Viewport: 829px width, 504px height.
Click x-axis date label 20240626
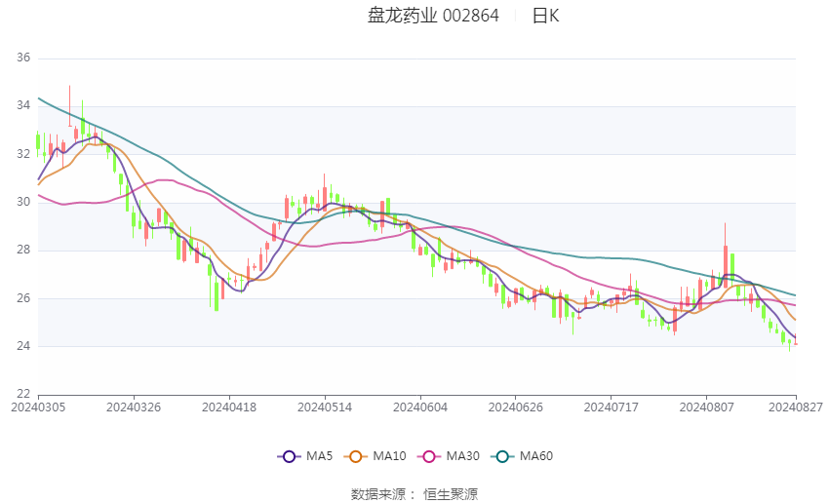click(516, 407)
